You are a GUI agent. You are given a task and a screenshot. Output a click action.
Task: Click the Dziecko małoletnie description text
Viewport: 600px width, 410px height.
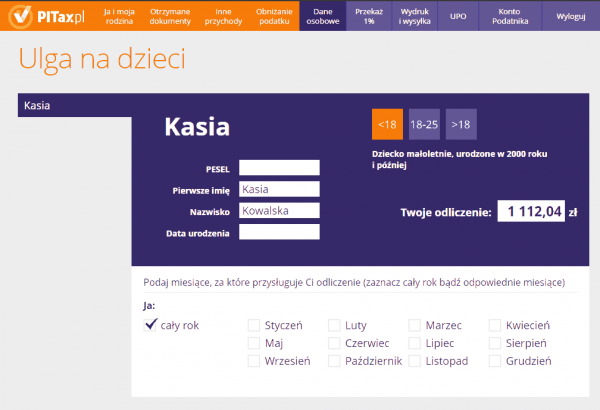point(459,160)
